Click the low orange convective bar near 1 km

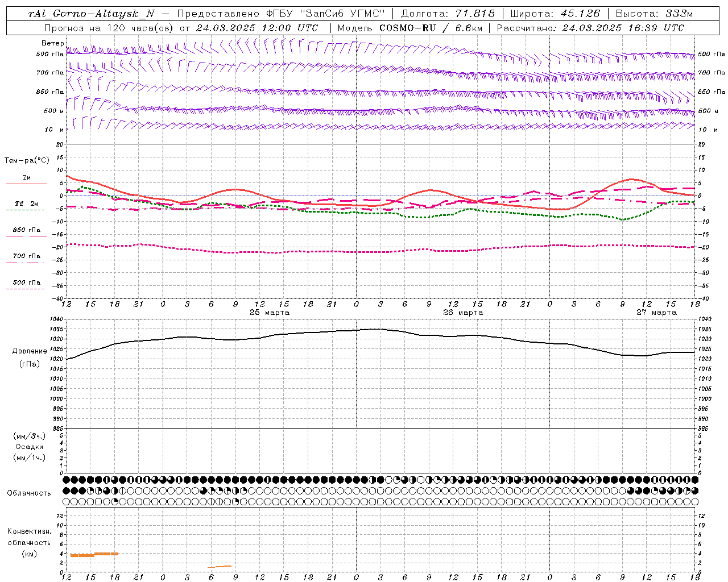point(220,567)
